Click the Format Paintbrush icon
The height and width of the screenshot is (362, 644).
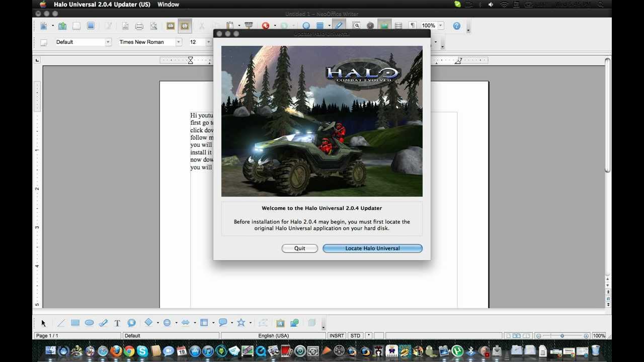point(249,26)
